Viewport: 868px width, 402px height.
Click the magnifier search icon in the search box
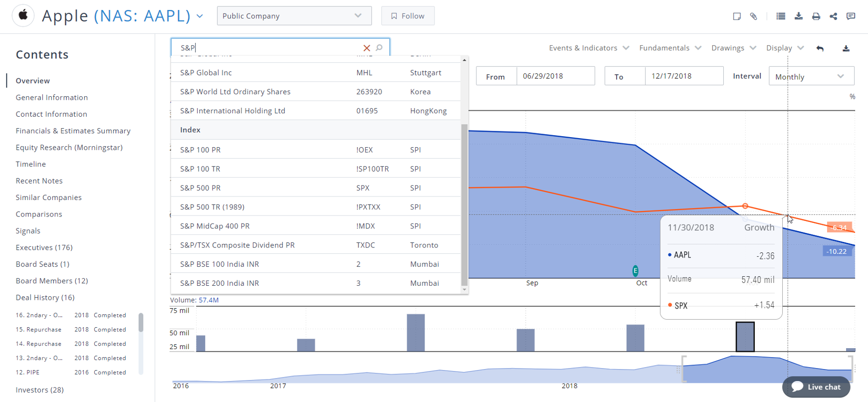coord(379,48)
